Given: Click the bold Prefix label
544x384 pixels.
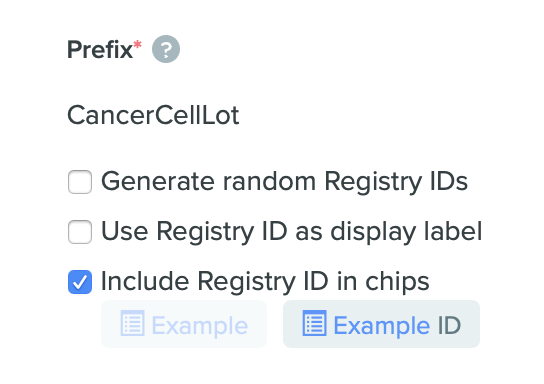Looking at the screenshot, I should [x=100, y=50].
